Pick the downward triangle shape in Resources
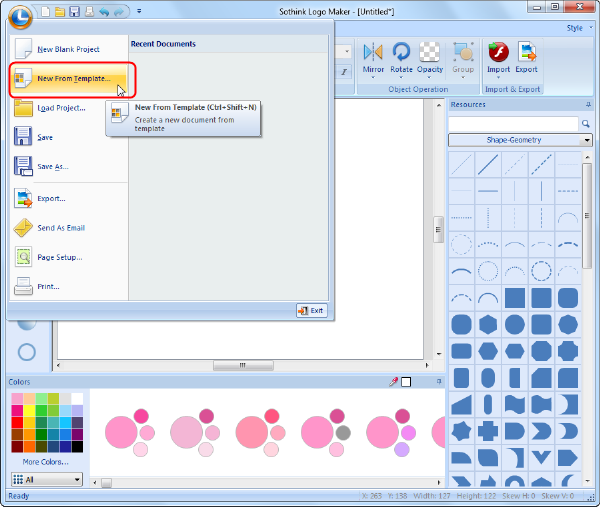 [x=541, y=458]
